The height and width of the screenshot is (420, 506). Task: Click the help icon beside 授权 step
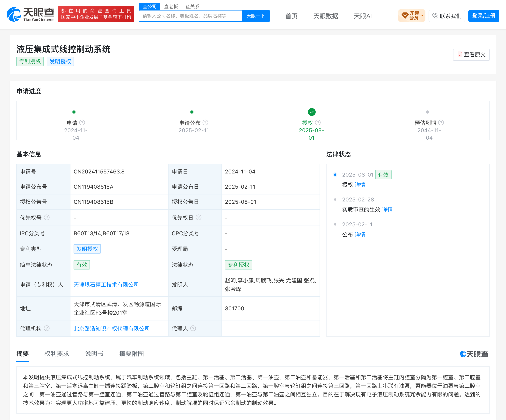point(318,122)
